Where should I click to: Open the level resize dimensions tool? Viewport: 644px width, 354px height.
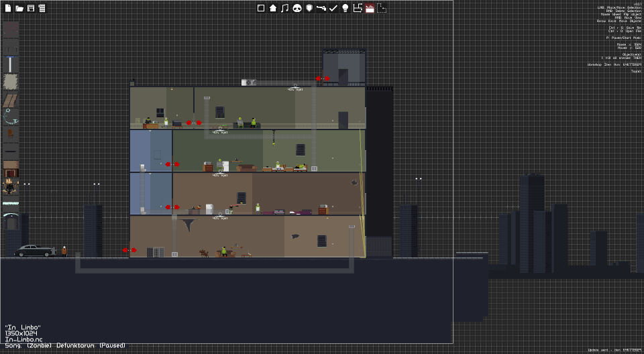358,8
